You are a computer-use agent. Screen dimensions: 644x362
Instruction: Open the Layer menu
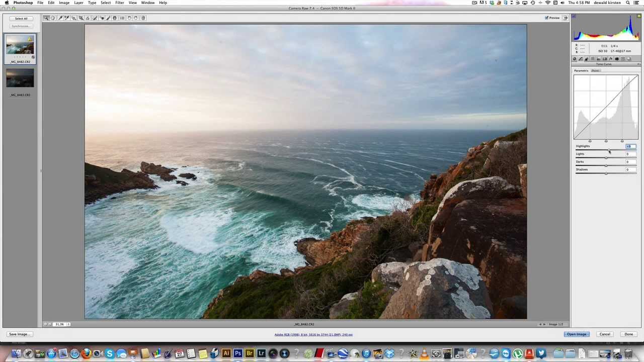click(78, 3)
